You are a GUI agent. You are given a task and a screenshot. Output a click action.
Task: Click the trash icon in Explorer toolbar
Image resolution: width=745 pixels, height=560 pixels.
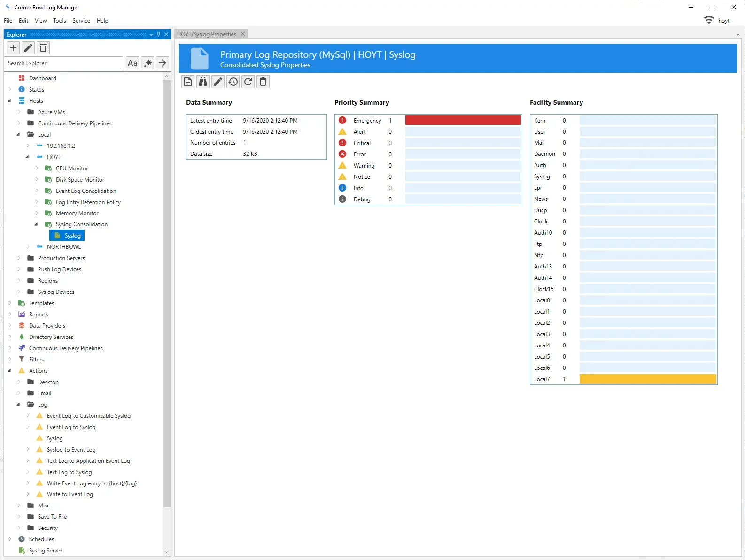[43, 48]
